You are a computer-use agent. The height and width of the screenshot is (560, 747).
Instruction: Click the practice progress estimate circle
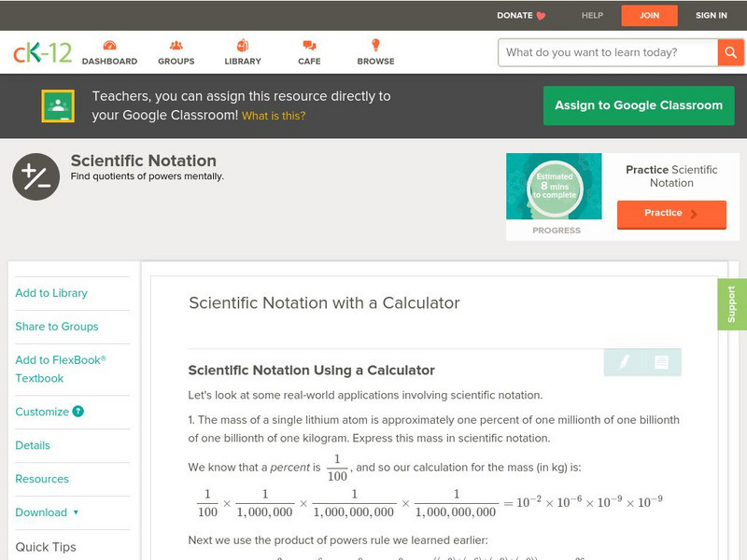click(x=555, y=187)
